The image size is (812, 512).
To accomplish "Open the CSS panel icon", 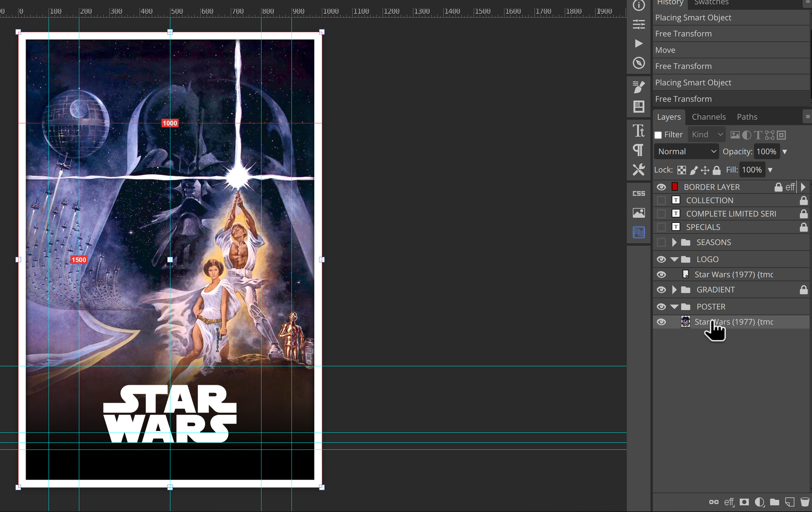I will (639, 193).
